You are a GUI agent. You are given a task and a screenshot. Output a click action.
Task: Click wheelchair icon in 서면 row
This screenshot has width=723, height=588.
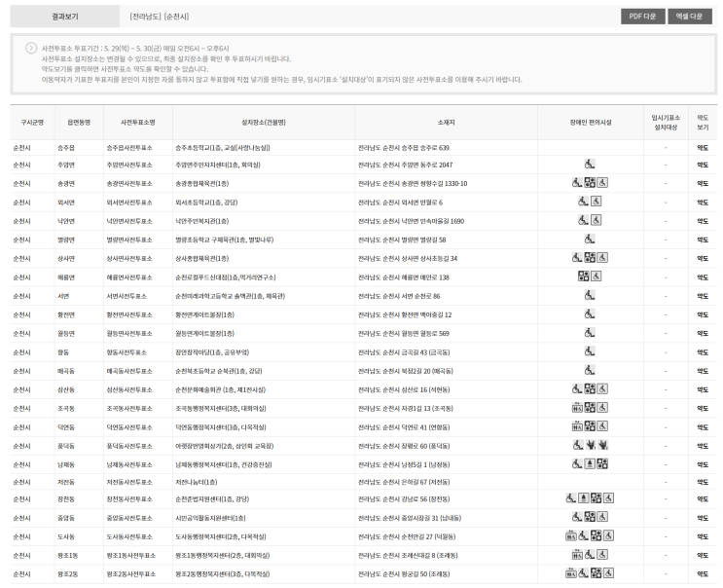590,295
